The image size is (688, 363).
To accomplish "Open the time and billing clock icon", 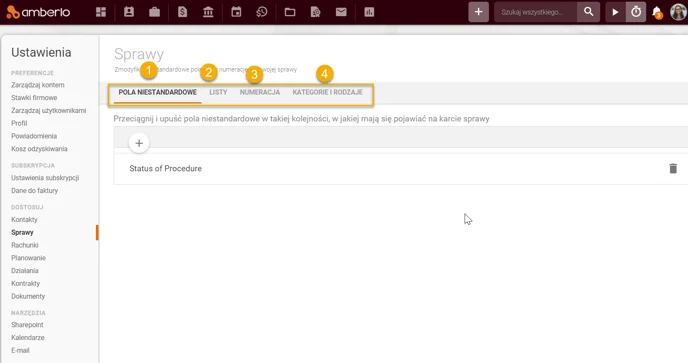I will [262, 12].
